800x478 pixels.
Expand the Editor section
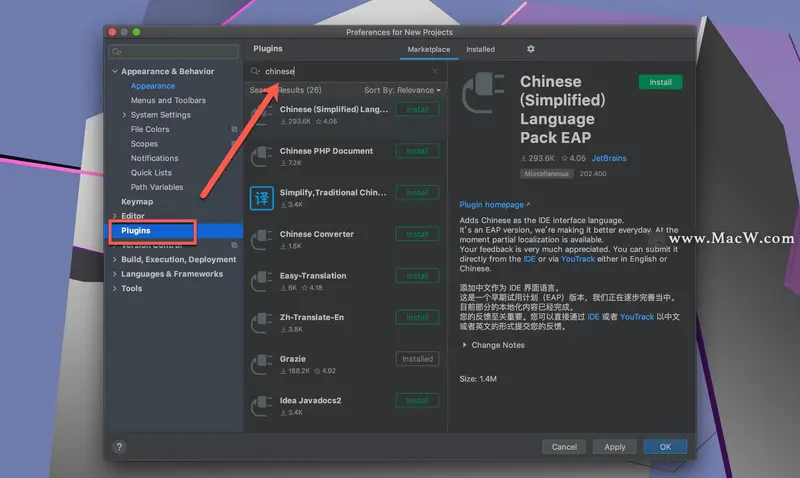115,216
